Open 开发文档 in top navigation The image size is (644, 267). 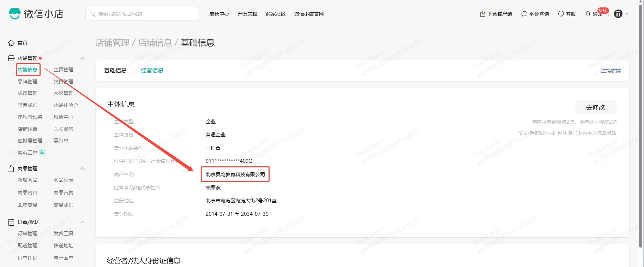tap(247, 14)
